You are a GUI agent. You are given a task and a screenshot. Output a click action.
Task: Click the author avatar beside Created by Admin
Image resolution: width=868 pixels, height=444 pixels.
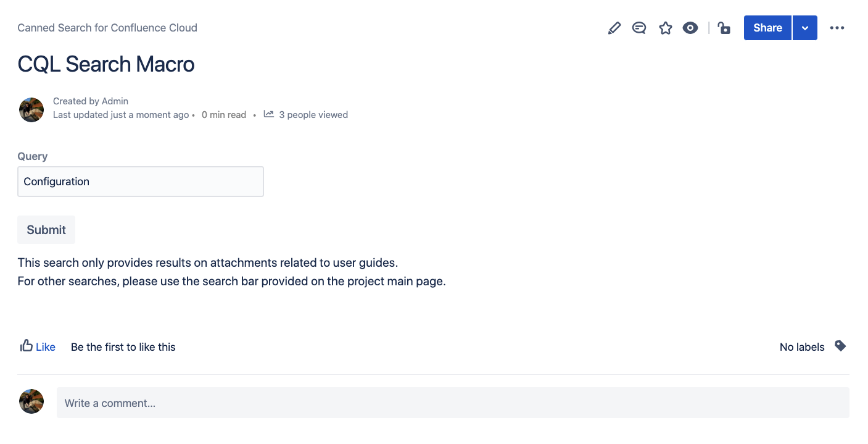[31, 109]
